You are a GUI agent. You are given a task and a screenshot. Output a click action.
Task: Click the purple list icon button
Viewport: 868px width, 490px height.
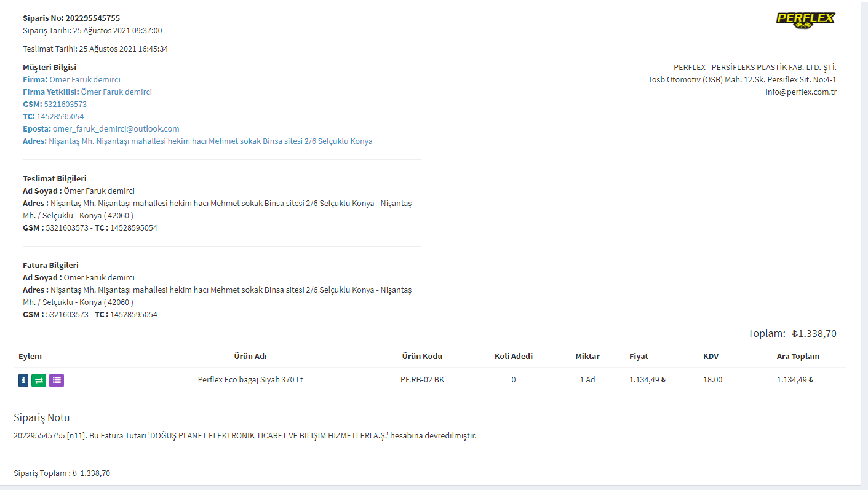coord(57,381)
